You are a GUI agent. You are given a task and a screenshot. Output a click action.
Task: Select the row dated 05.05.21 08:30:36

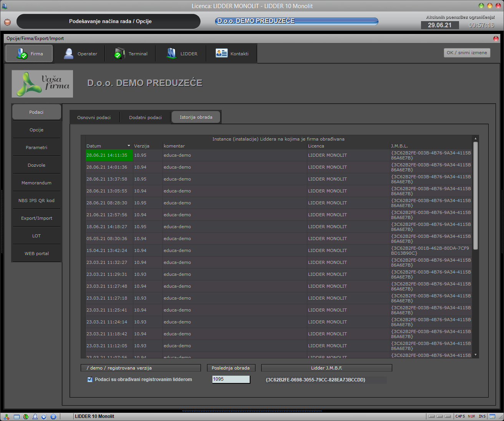pyautogui.click(x=279, y=239)
